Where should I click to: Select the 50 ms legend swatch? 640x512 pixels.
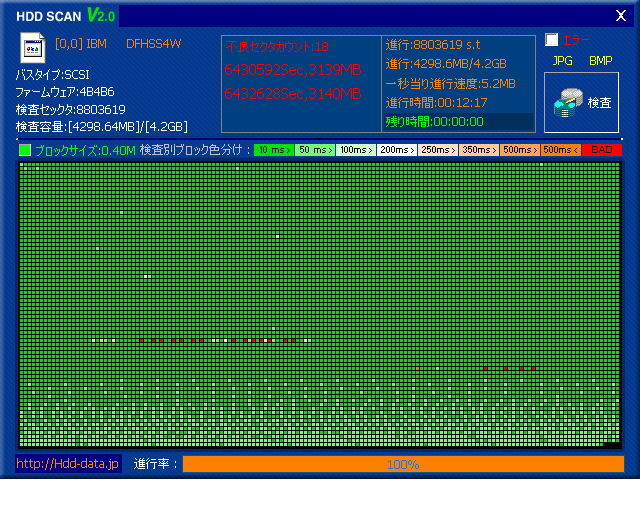(313, 150)
